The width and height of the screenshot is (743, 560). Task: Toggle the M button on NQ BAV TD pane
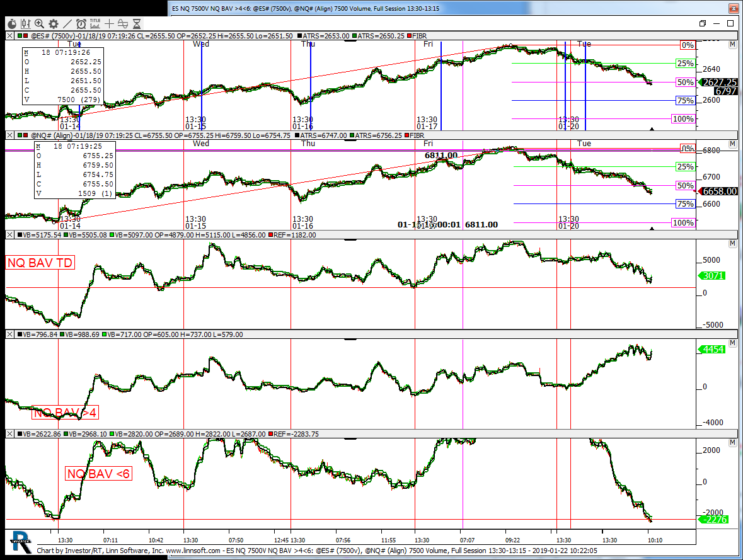(x=732, y=244)
